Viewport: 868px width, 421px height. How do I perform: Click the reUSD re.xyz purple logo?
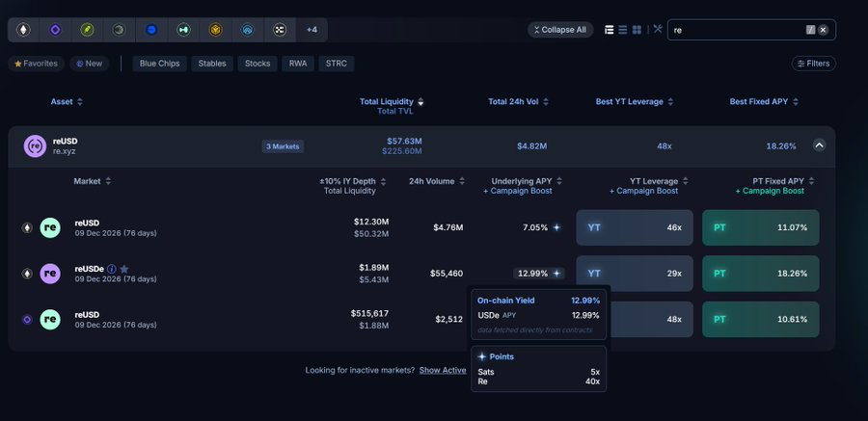35,146
